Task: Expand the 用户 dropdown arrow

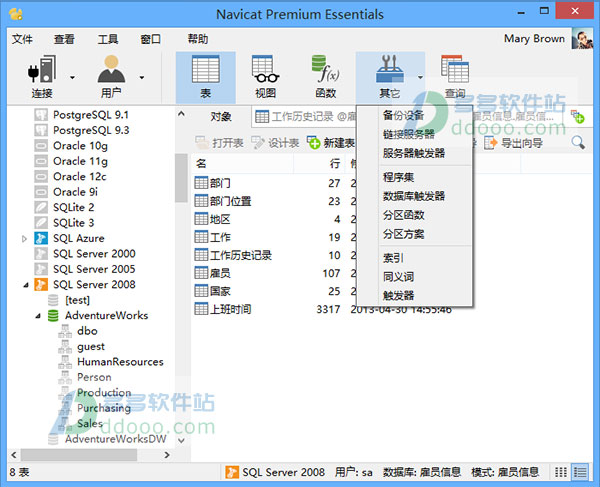Action: [x=142, y=78]
